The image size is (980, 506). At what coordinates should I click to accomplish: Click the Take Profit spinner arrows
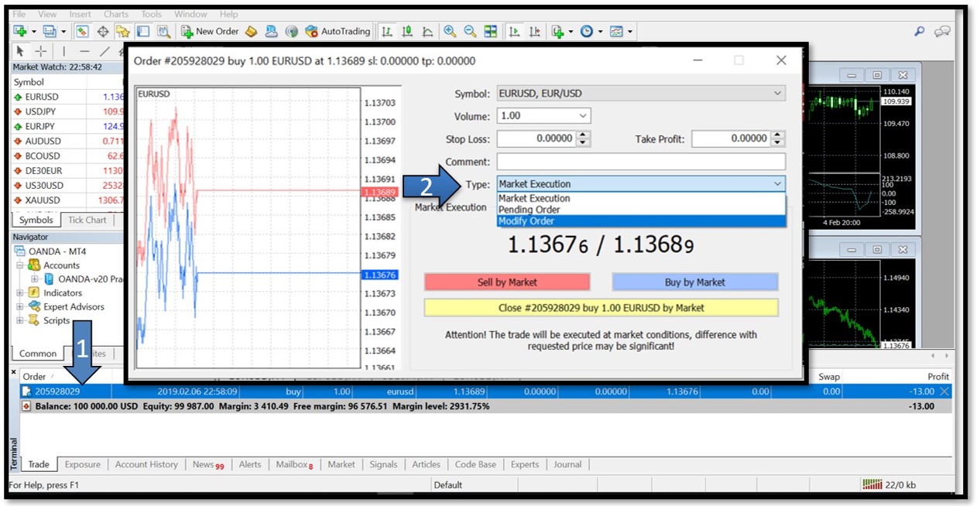tap(779, 138)
